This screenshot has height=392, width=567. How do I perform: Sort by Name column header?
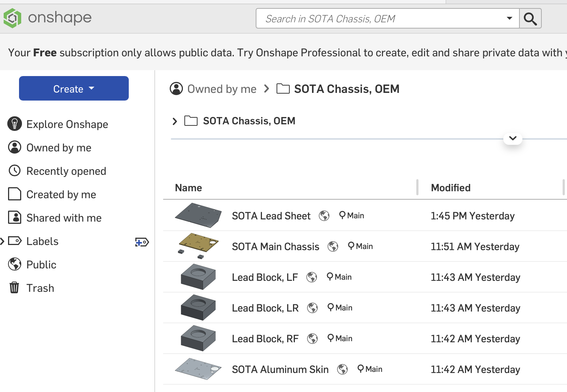pos(188,188)
